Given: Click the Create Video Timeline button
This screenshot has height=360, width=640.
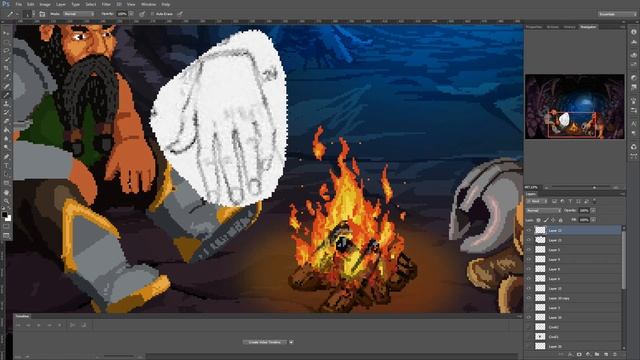Looking at the screenshot, I should [265, 342].
